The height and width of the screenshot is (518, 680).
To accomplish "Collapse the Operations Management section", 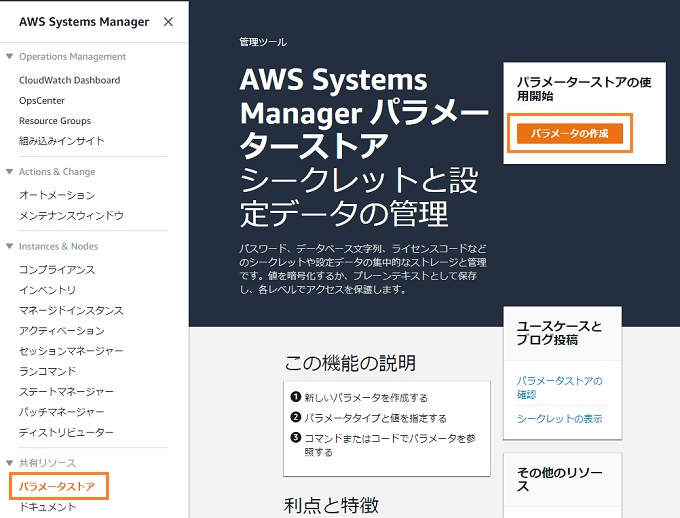I will pos(10,56).
